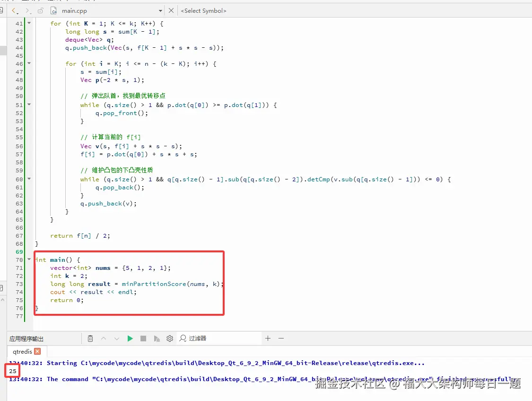Viewport: 532px width, 401px height.
Task: Click line number 41 in the gutter
Action: click(x=19, y=24)
